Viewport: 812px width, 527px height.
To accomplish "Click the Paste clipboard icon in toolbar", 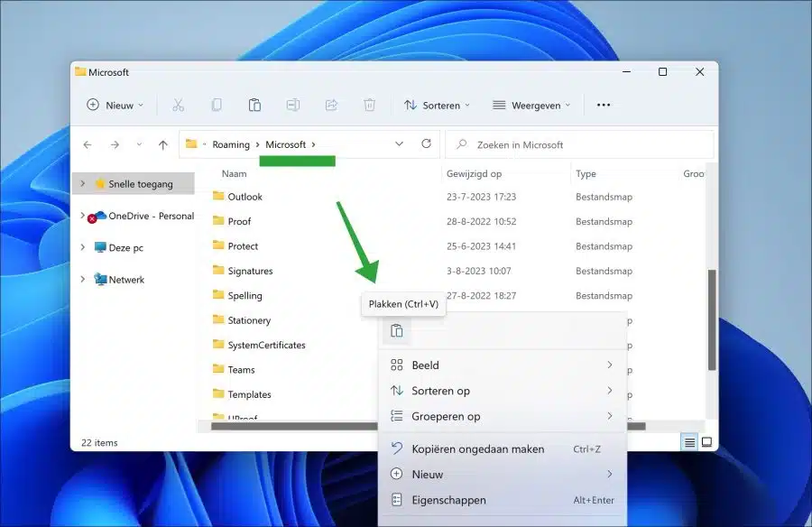I will [254, 106].
